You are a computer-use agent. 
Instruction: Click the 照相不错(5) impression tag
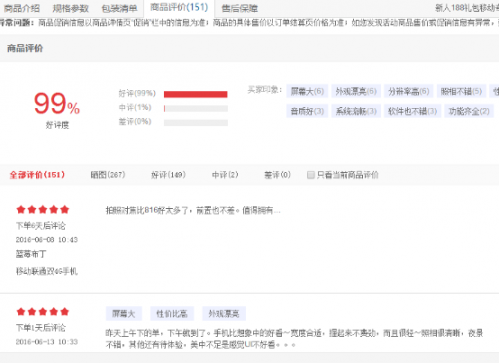[461, 91]
